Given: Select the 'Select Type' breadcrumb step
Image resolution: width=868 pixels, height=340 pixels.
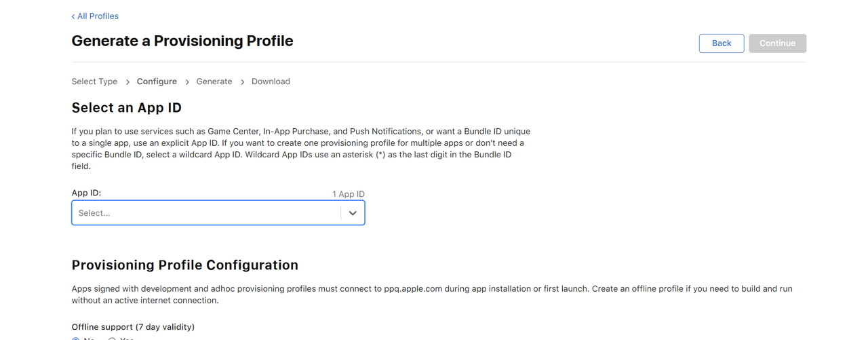Looking at the screenshot, I should (x=94, y=81).
